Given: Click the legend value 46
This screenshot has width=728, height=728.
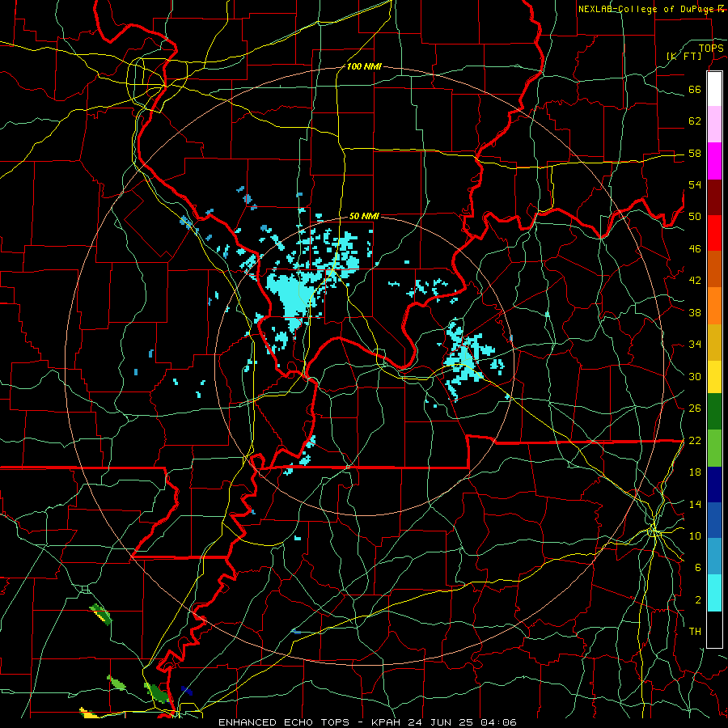Looking at the screenshot, I should coord(695,248).
